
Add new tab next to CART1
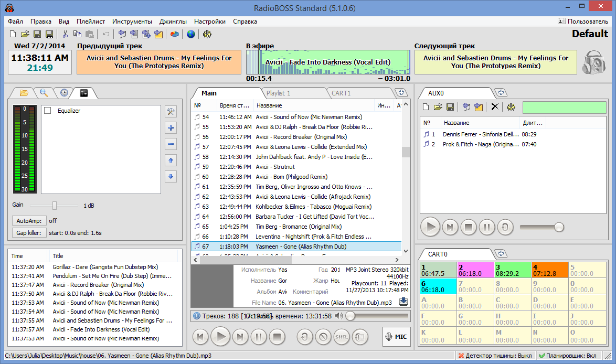(401, 93)
